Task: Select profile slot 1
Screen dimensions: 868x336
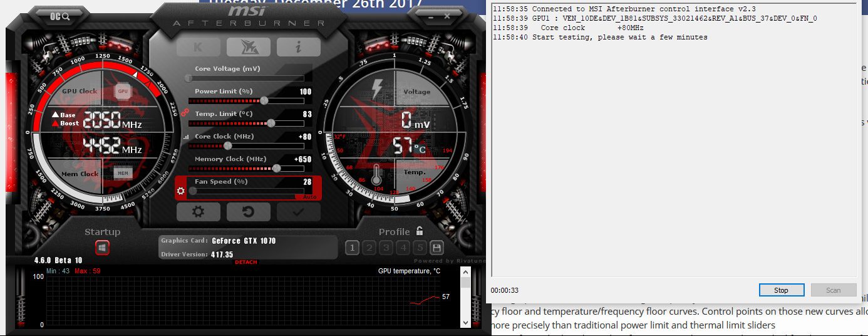Action: (352, 248)
